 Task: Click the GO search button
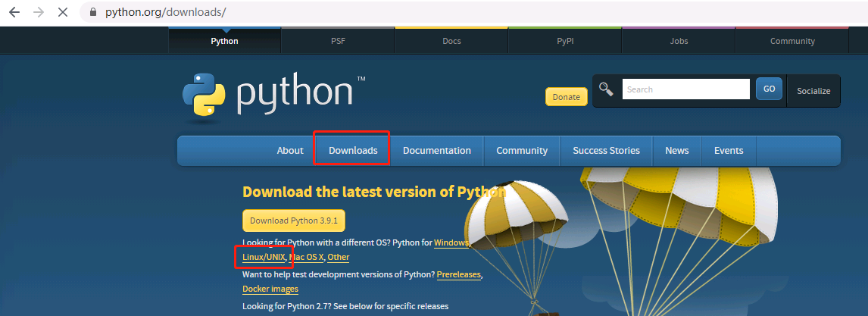769,89
